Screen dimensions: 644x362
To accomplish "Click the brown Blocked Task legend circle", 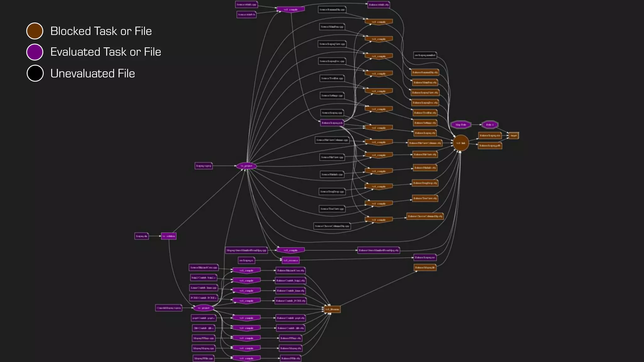I will 35,31.
